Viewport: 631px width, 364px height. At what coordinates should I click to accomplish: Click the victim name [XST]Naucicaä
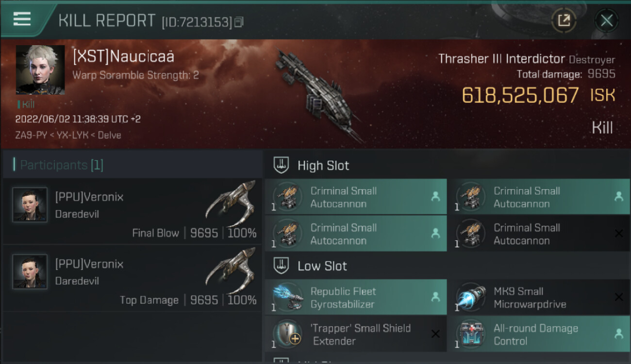click(123, 57)
